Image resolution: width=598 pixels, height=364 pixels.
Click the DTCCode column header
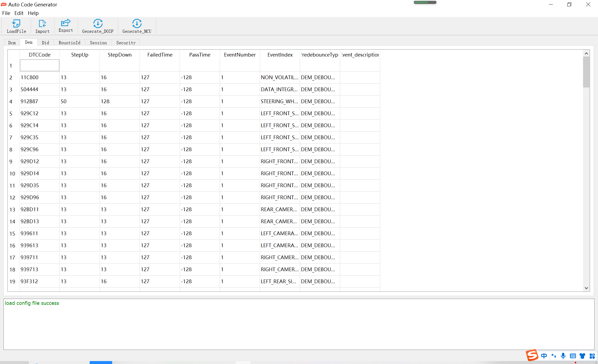[x=40, y=55]
